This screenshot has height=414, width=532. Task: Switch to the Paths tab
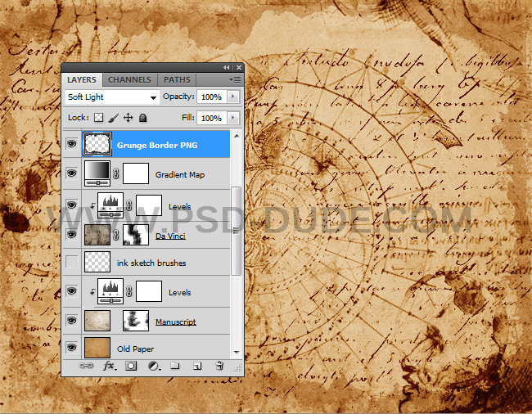pos(177,79)
